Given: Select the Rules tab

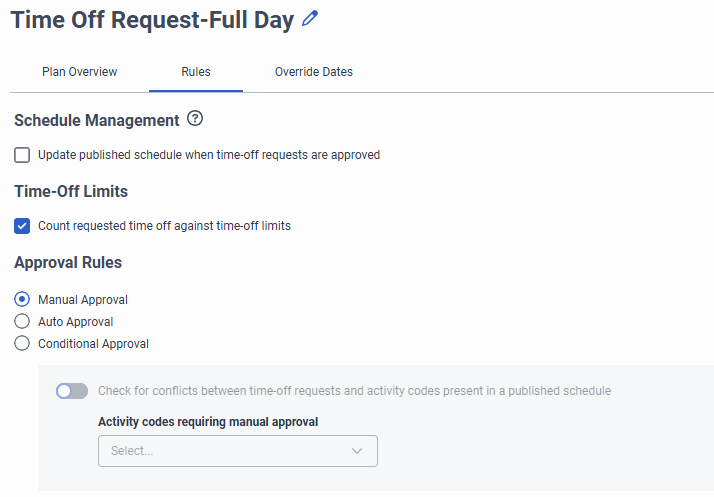Looking at the screenshot, I should pos(196,72).
